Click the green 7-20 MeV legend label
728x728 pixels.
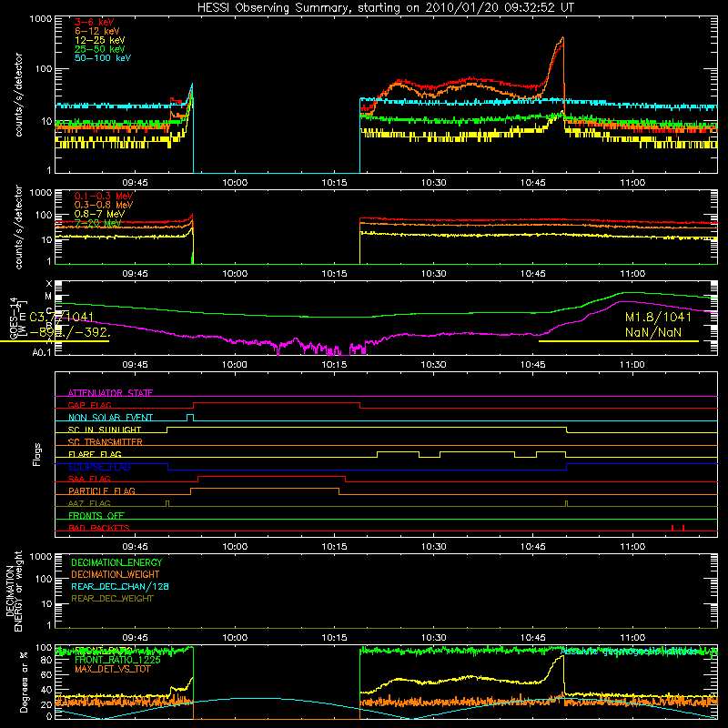click(98, 223)
